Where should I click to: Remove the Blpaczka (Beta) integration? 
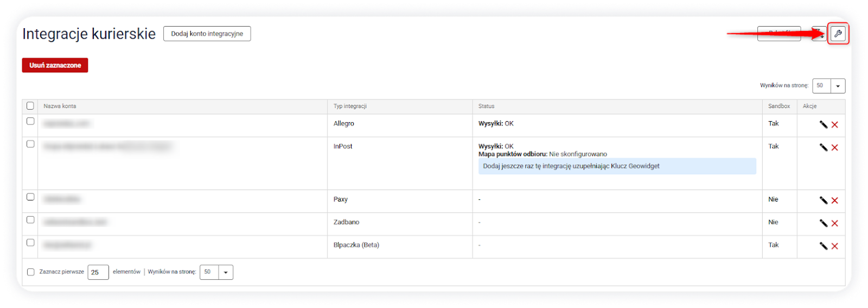point(835,246)
